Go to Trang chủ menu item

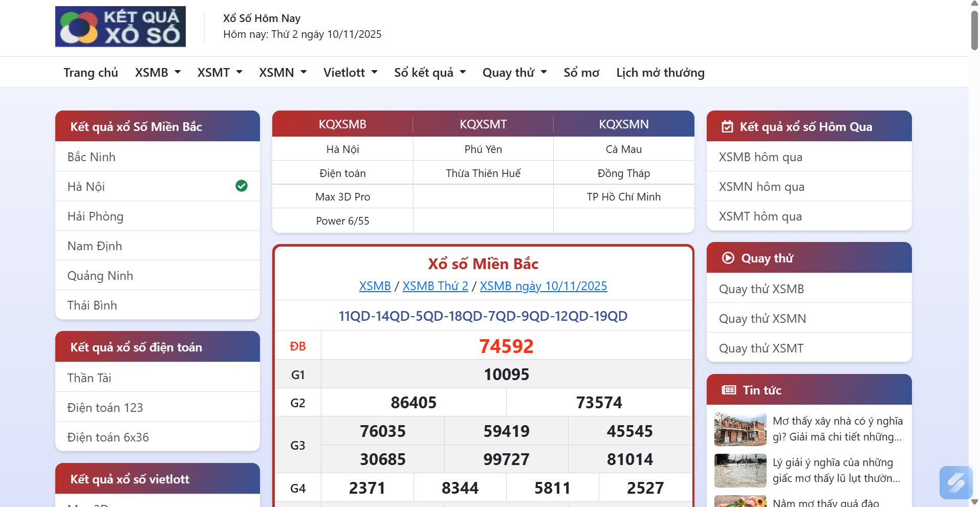pos(91,73)
